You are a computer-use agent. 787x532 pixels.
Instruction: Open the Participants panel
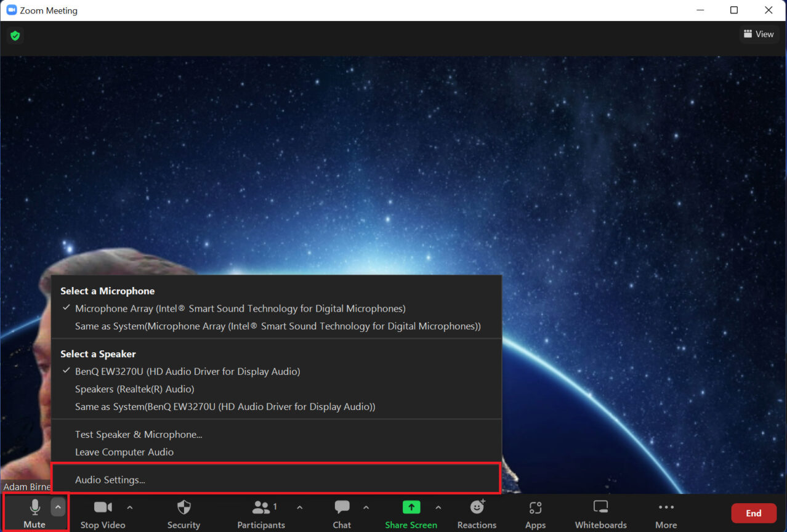coord(260,512)
